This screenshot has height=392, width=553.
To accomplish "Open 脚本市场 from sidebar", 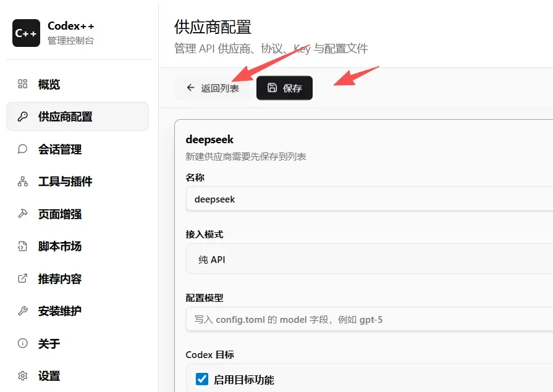I will click(78, 246).
